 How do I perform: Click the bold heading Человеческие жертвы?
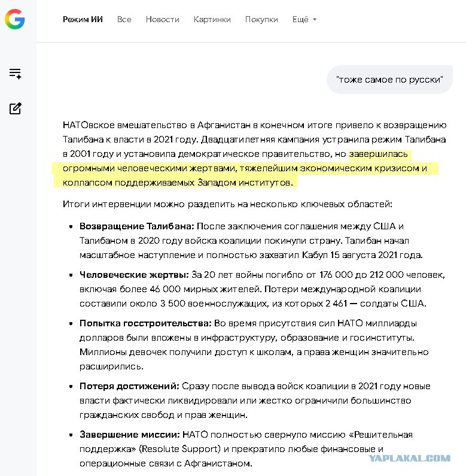click(134, 275)
